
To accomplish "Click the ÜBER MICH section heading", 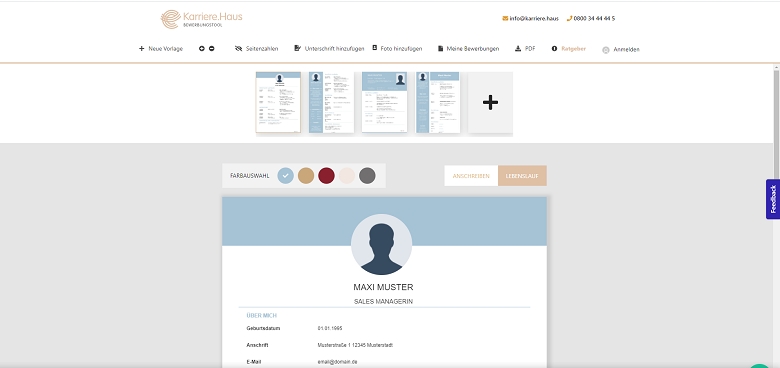I will 262,315.
